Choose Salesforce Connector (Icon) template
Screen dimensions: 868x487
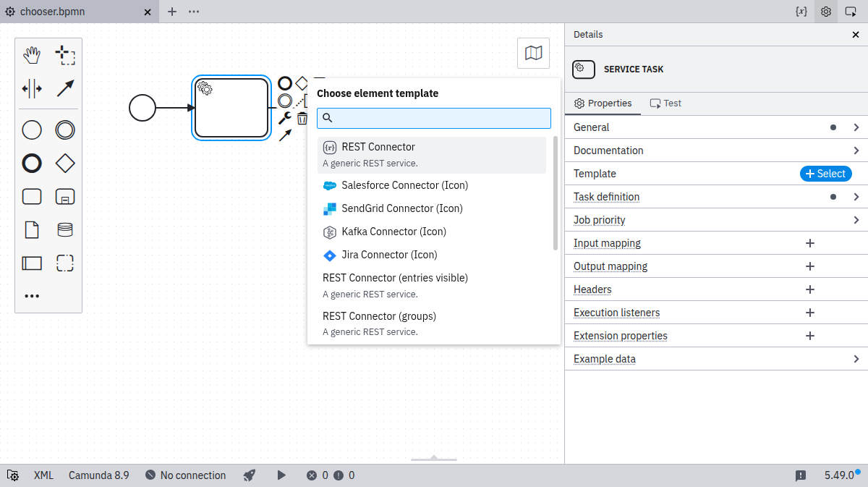coord(432,185)
